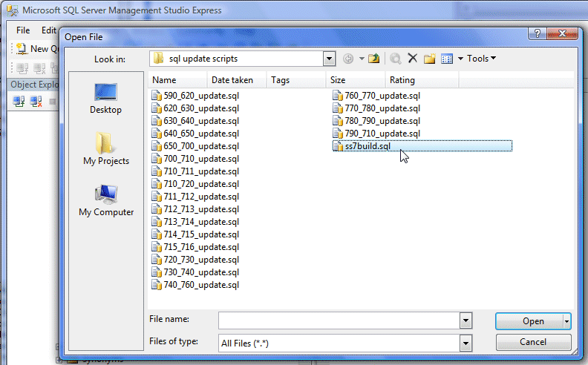Go to Desktop in the places bar
The height and width of the screenshot is (365, 588).
coord(105,98)
